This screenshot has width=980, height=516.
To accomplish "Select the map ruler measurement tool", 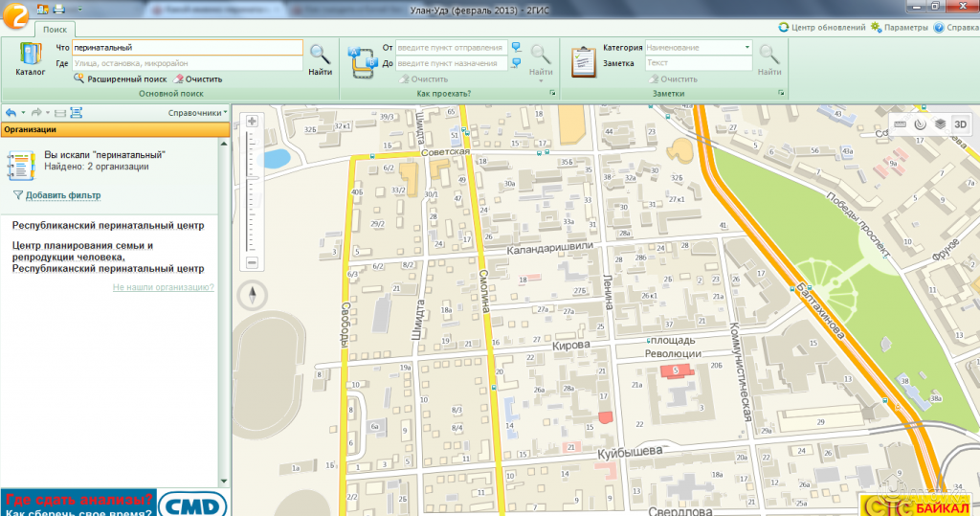I will (899, 124).
